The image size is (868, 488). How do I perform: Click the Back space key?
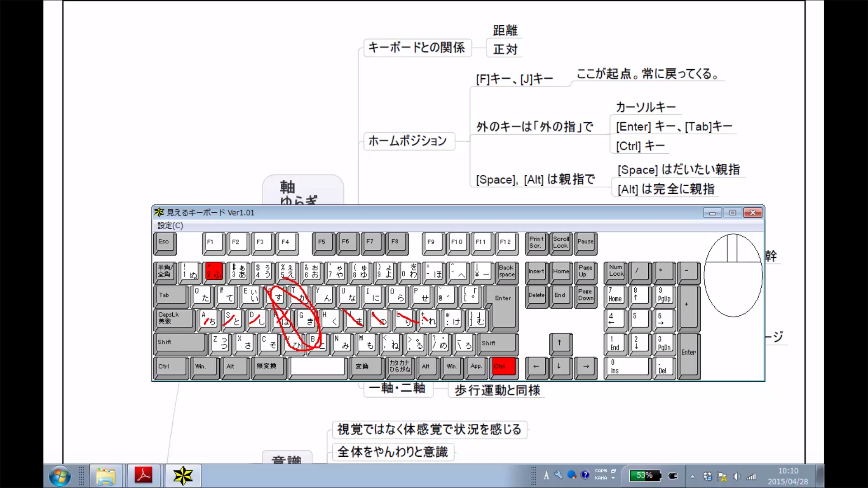point(506,271)
